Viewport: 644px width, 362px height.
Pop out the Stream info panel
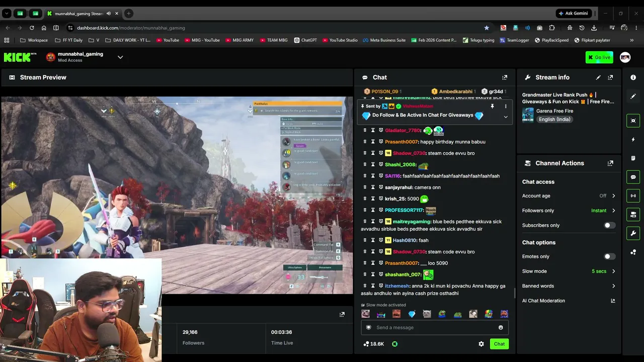(x=610, y=77)
